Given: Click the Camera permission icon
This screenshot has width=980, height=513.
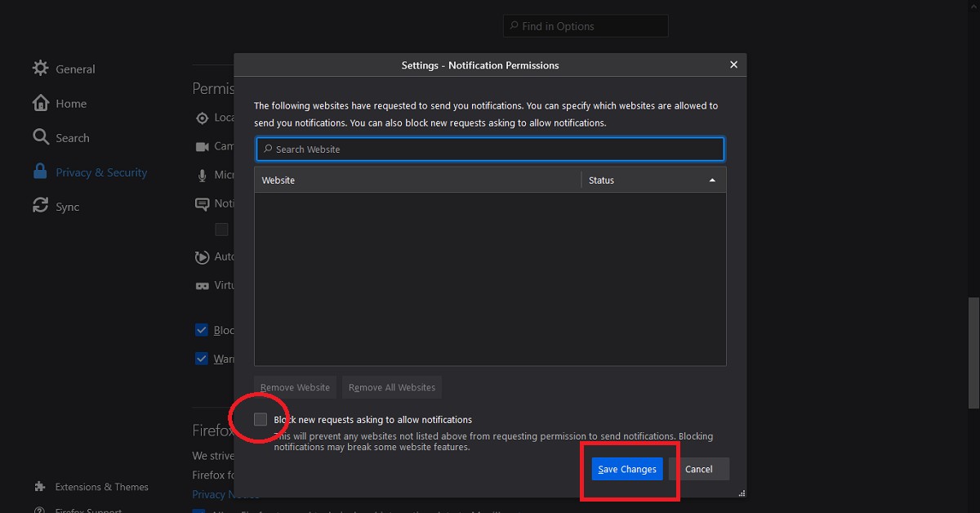Looking at the screenshot, I should tap(202, 146).
